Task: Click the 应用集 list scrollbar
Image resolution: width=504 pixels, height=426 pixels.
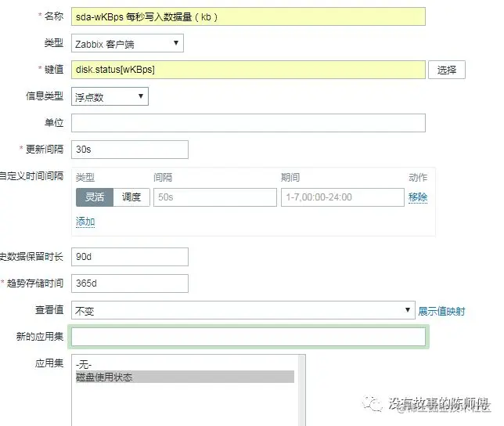Action: [x=301, y=390]
